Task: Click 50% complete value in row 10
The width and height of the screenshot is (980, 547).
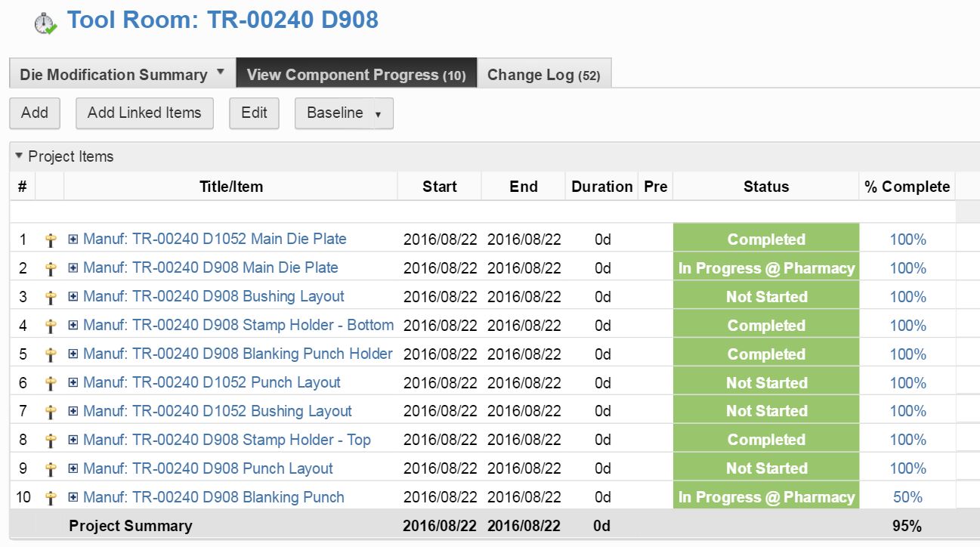Action: point(907,497)
